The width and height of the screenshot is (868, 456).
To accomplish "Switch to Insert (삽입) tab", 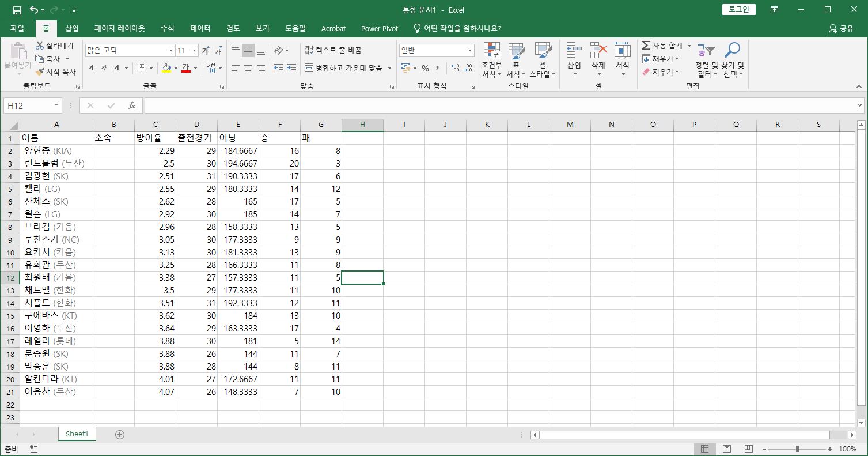I will point(72,28).
